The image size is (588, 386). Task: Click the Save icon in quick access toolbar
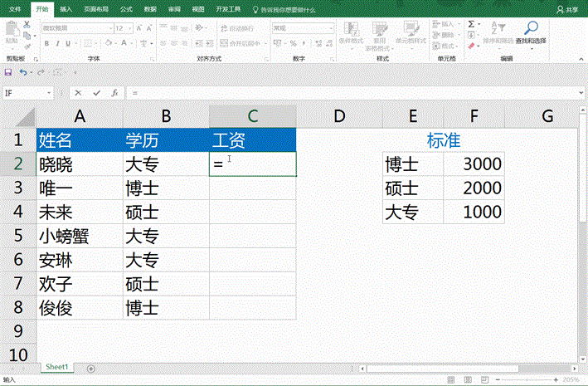8,72
